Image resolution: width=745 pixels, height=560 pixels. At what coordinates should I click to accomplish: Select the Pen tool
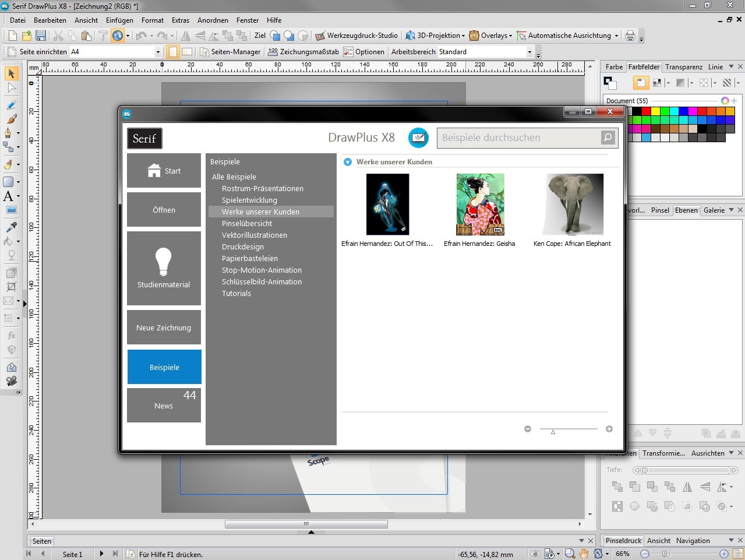click(9, 133)
